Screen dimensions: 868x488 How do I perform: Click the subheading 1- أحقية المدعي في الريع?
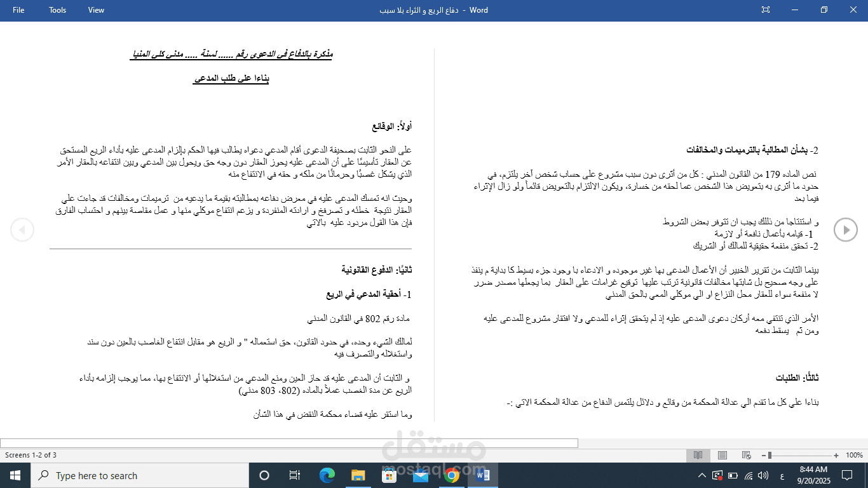click(369, 295)
